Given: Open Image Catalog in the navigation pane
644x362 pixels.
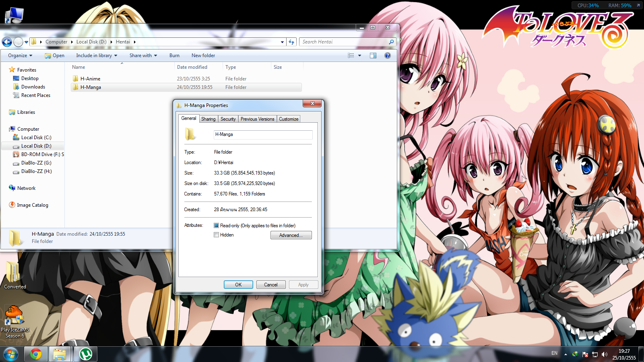Looking at the screenshot, I should click(32, 205).
